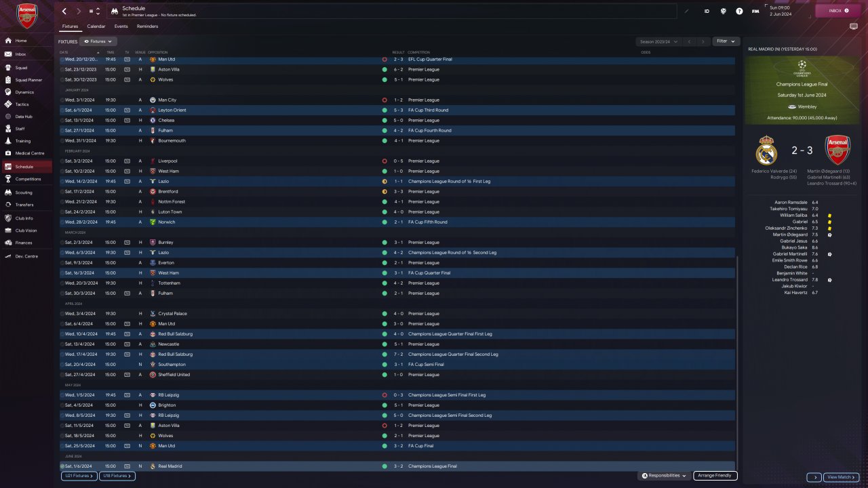The height and width of the screenshot is (488, 868).
Task: Tick the checkbox for the Burnley fixture
Action: 62,242
